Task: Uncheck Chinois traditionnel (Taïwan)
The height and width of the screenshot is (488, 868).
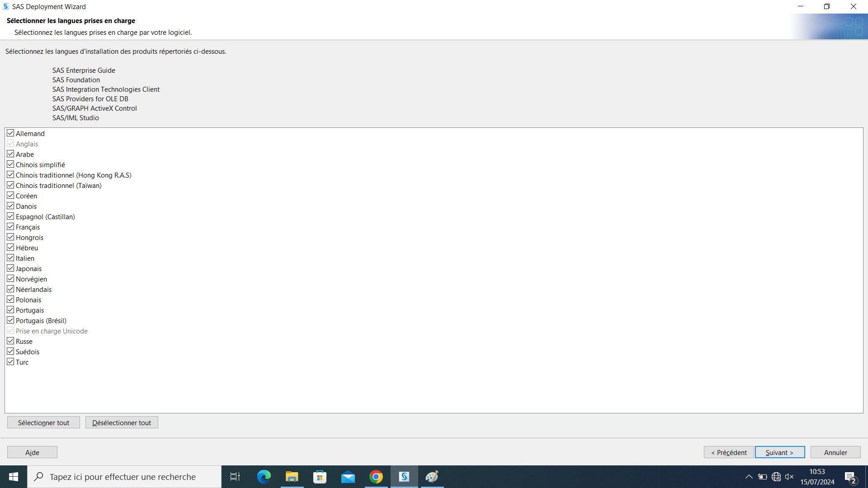Action: tap(10, 185)
